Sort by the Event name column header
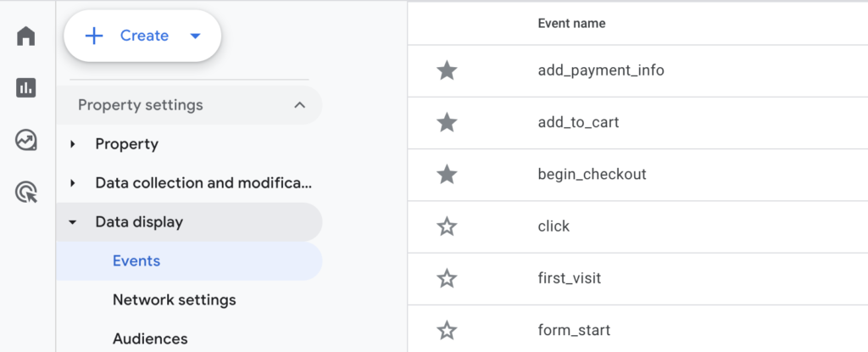The height and width of the screenshot is (352, 868). 571,23
